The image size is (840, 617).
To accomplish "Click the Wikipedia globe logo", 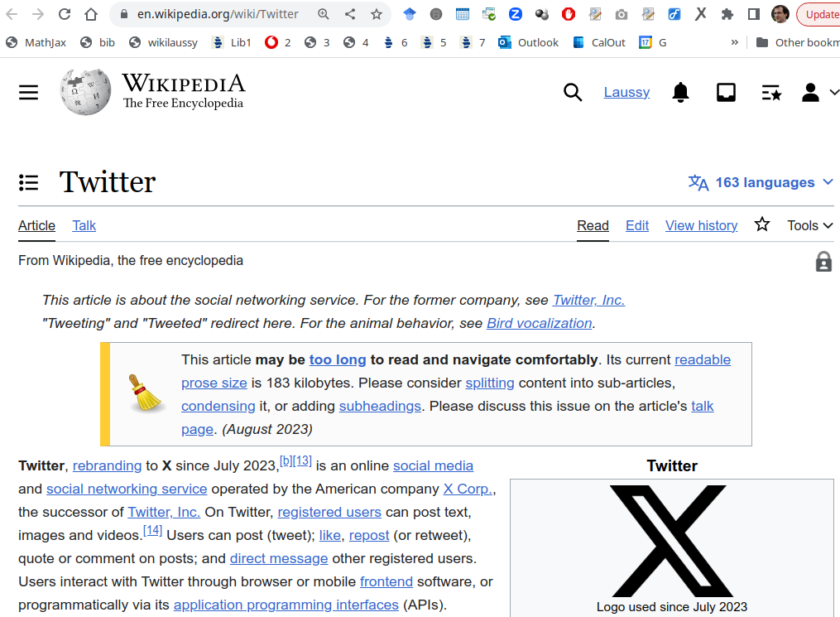I will coord(85,92).
